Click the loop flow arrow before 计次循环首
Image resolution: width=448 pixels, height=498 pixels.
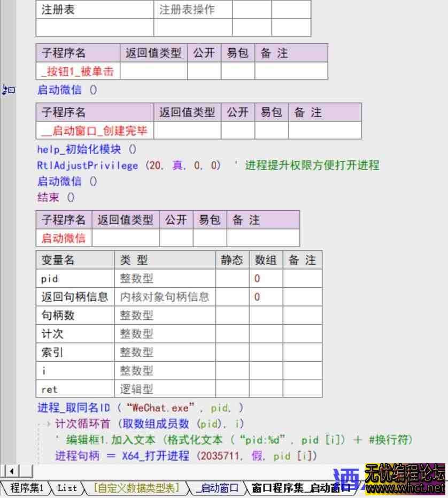(44, 424)
